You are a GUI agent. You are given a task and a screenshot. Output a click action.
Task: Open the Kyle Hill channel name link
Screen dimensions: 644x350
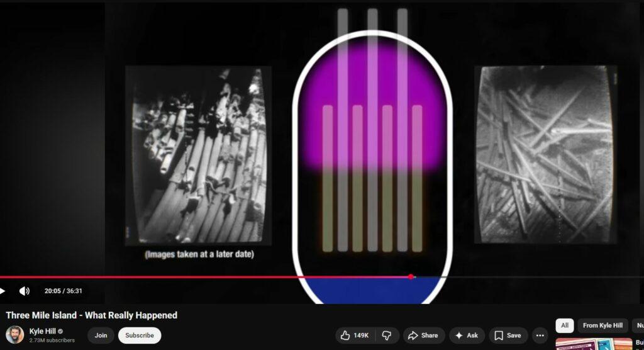click(43, 331)
